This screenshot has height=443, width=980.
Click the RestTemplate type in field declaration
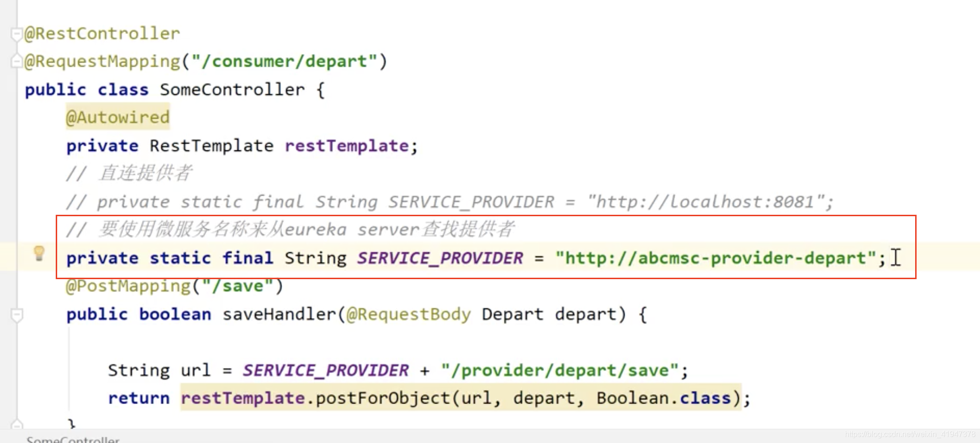pyautogui.click(x=212, y=146)
